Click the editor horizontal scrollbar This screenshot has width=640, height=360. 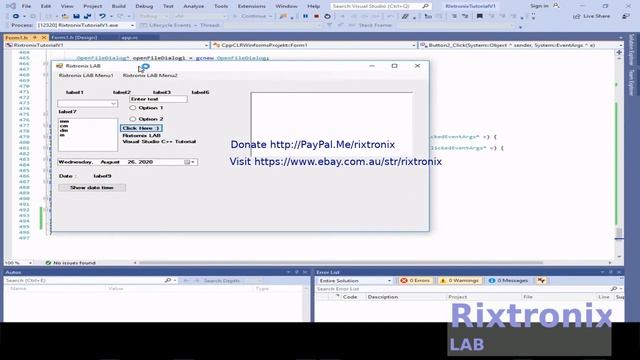tap(341, 263)
